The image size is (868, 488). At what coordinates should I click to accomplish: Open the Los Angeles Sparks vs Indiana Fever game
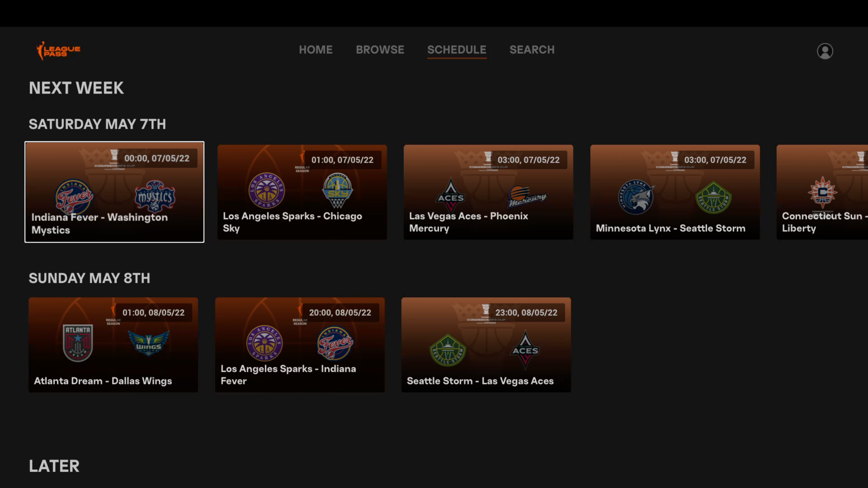[x=299, y=345]
